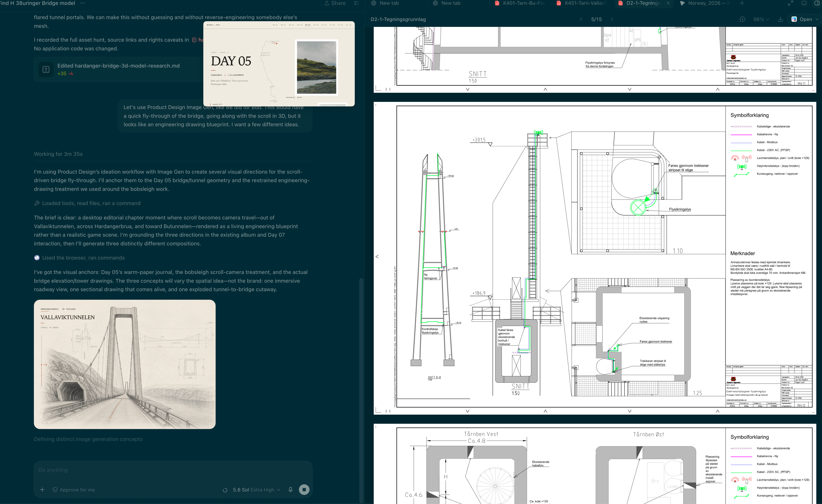Open the Day 05 page preview thumbnail
822x504 pixels.
click(279, 64)
